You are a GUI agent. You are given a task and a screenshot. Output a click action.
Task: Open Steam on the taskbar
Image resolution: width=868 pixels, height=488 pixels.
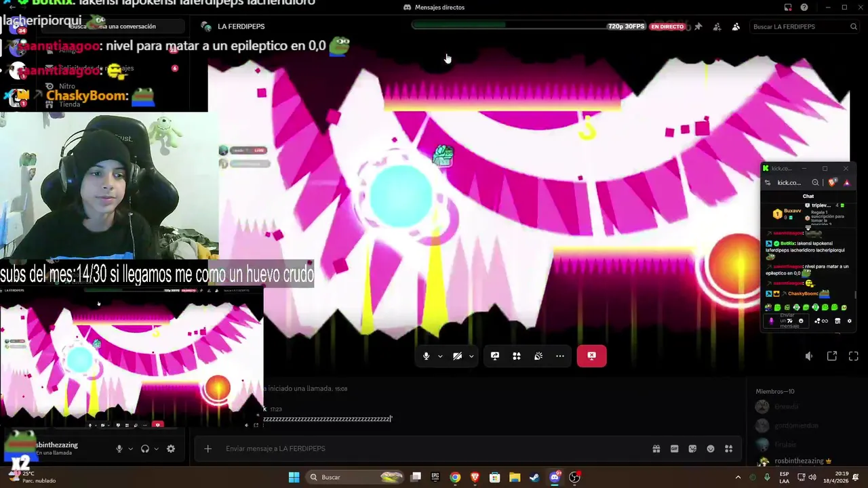534,477
